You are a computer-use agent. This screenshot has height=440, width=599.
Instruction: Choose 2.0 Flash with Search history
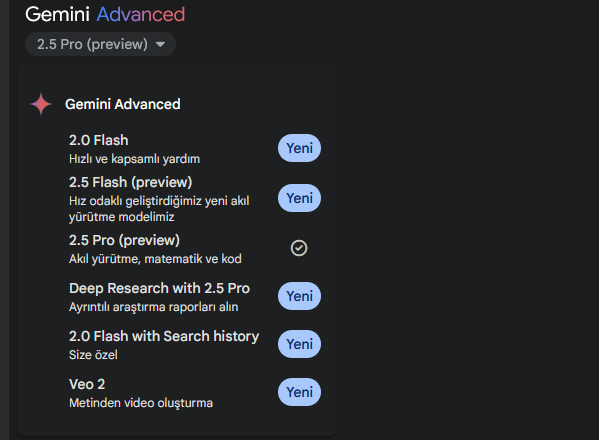pos(194,345)
